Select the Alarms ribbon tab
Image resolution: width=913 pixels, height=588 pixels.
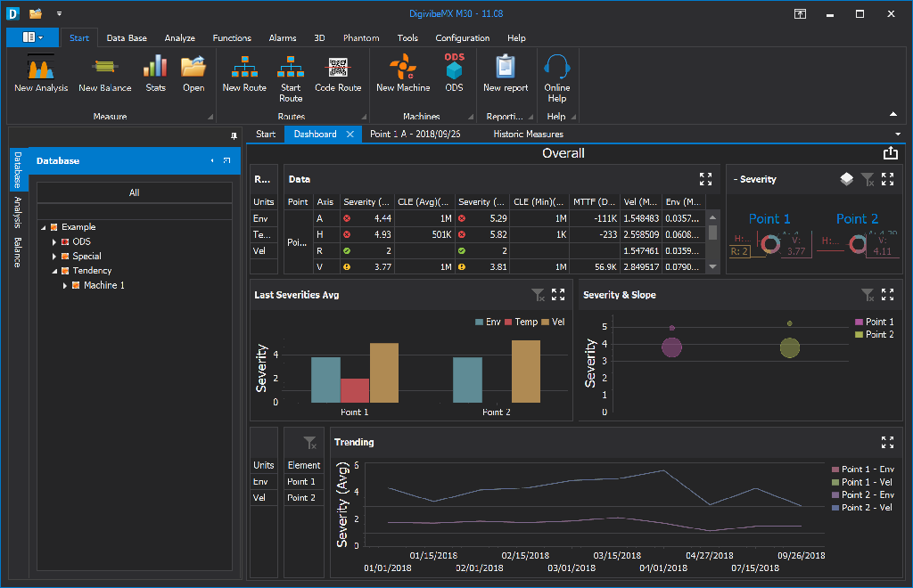(283, 37)
